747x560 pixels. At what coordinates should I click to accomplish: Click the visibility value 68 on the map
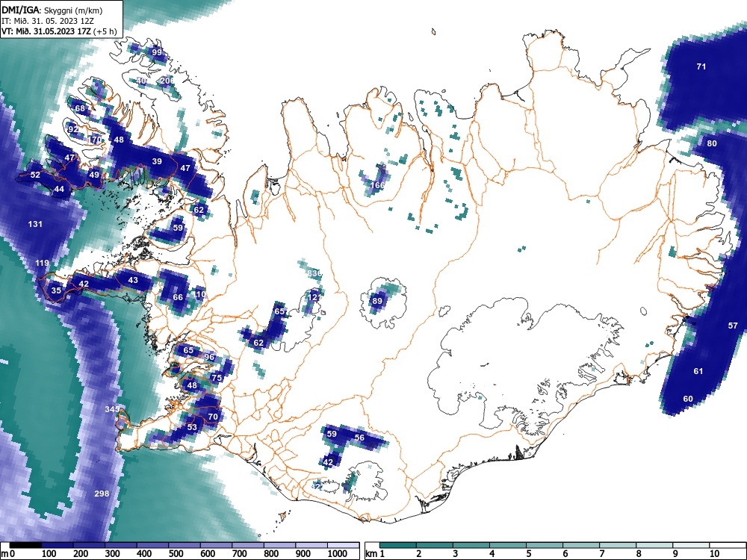(80, 108)
